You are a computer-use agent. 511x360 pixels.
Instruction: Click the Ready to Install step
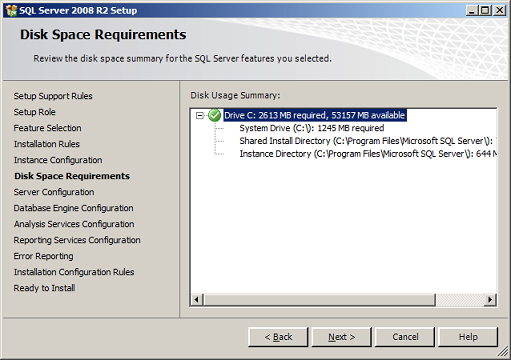coord(44,288)
